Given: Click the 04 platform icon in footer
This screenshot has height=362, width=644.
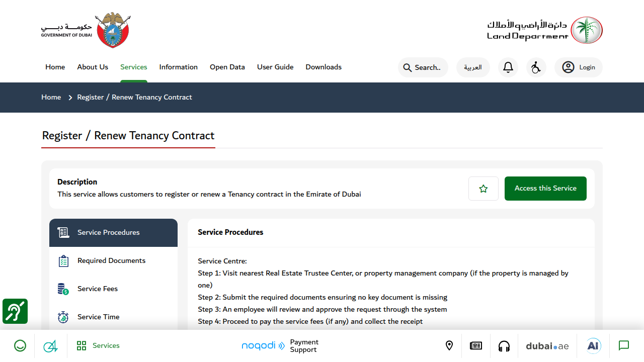Looking at the screenshot, I should (x=50, y=346).
